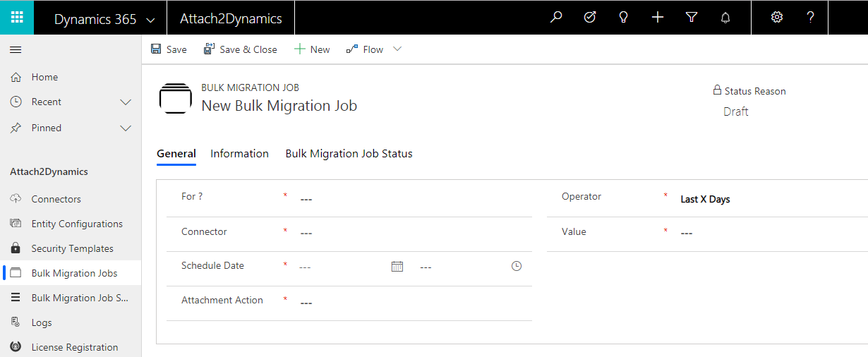Click Save in the command bar
This screenshot has height=357, width=868.
click(x=169, y=49)
